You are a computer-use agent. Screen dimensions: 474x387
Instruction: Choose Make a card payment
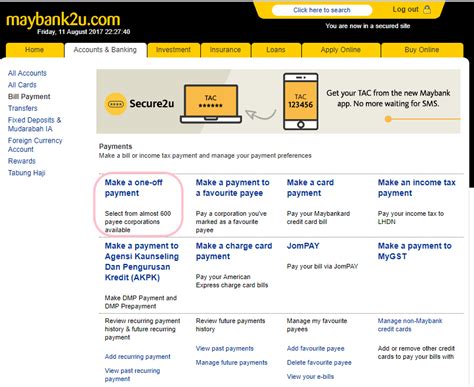coord(310,188)
